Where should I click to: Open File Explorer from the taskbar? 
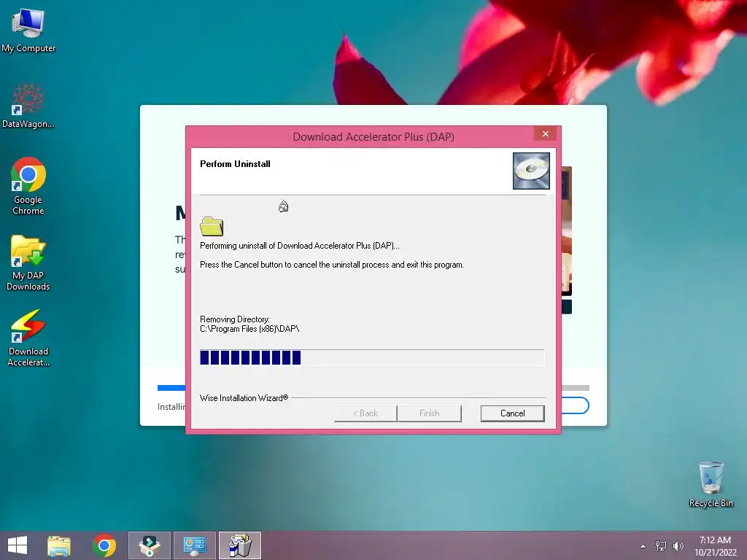click(x=59, y=545)
